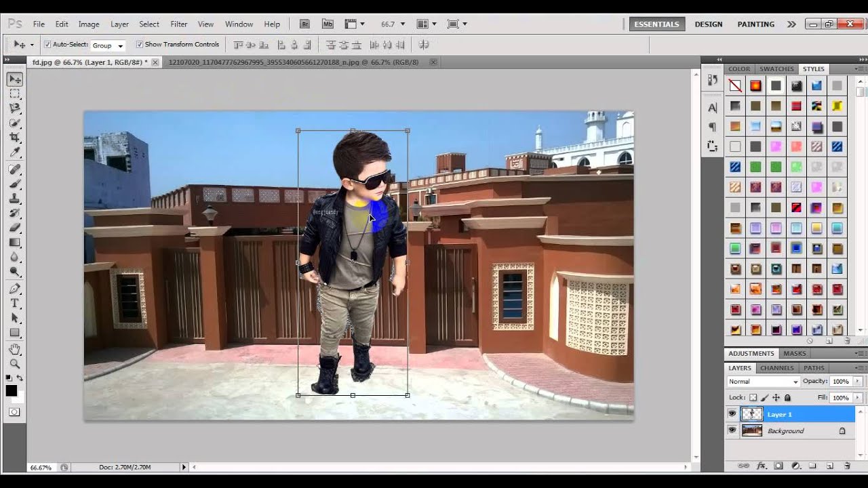Viewport: 868px width, 488px height.
Task: Click the delete layer trash icon
Action: (847, 466)
